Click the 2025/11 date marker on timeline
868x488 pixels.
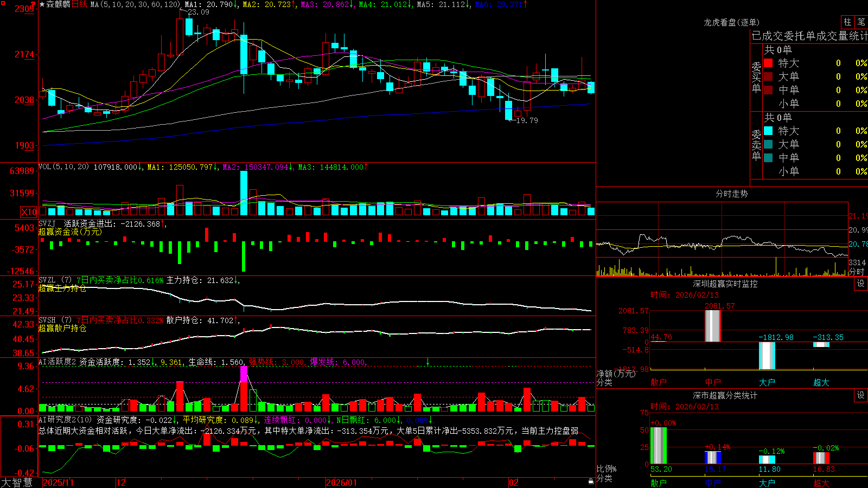[x=58, y=483]
